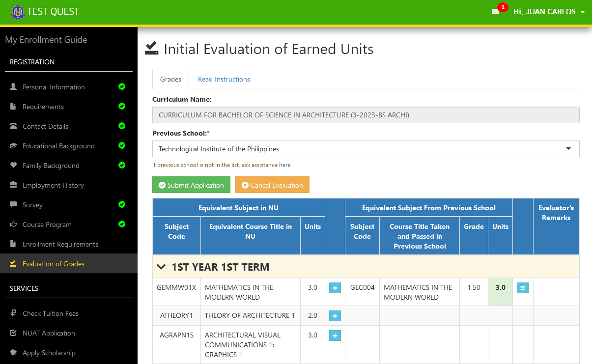Viewport: 592px width, 364px height.
Task: Click green check mark next to Contact Details
Action: click(122, 126)
